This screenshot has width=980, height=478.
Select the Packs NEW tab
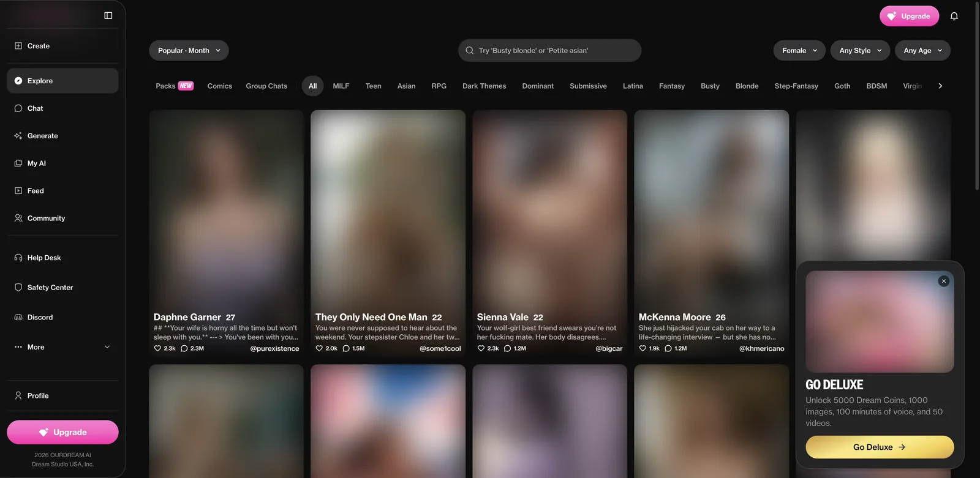[175, 86]
